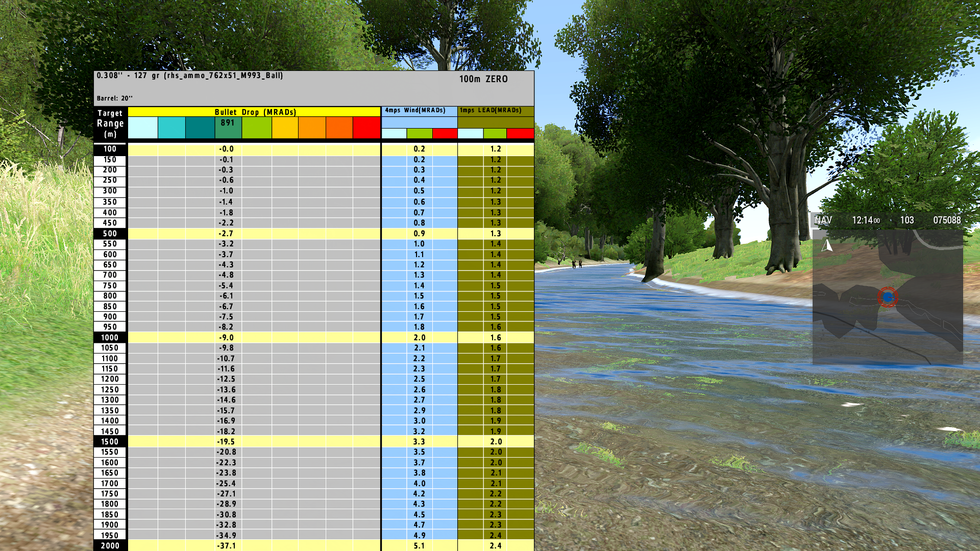980x551 pixels.
Task: Click the -9.0 bullet drop value
Action: click(x=227, y=338)
